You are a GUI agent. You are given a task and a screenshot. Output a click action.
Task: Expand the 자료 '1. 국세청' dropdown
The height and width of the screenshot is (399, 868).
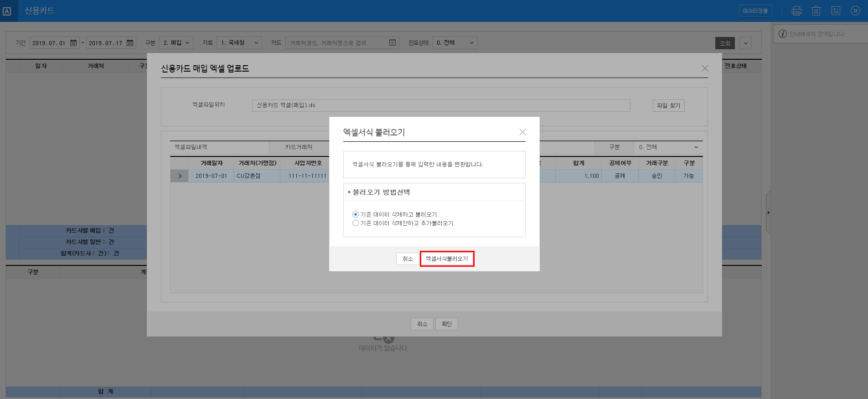239,43
